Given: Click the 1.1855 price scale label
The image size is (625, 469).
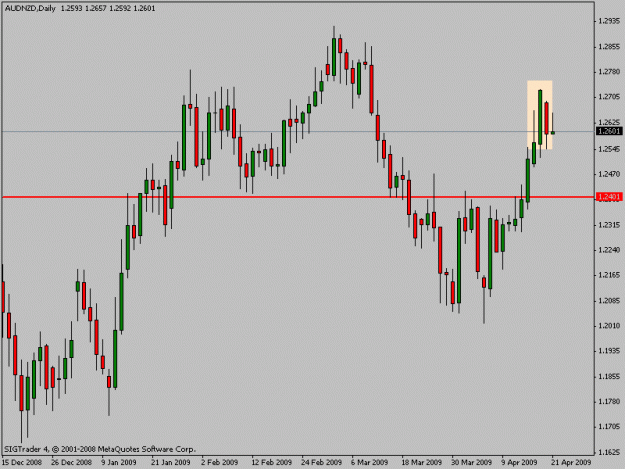Looking at the screenshot, I should pyautogui.click(x=610, y=376).
